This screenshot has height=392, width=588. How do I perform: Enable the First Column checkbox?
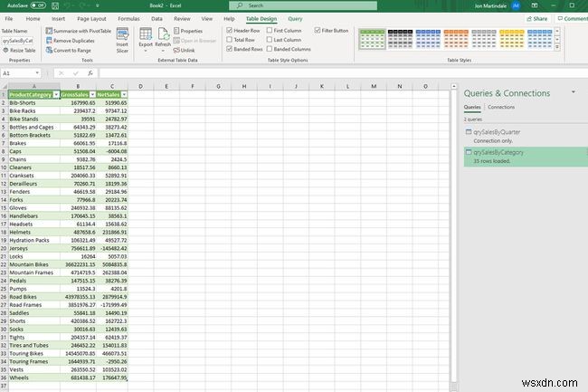pyautogui.click(x=270, y=30)
